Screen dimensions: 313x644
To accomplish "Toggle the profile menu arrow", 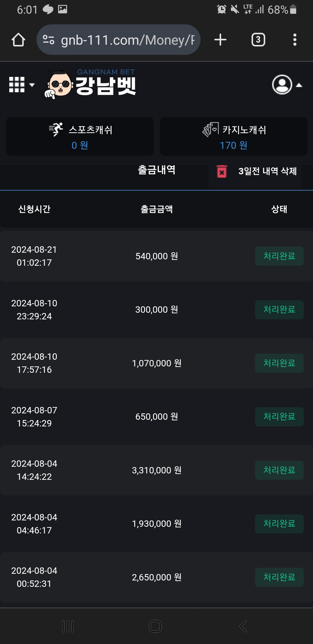I will point(299,85).
